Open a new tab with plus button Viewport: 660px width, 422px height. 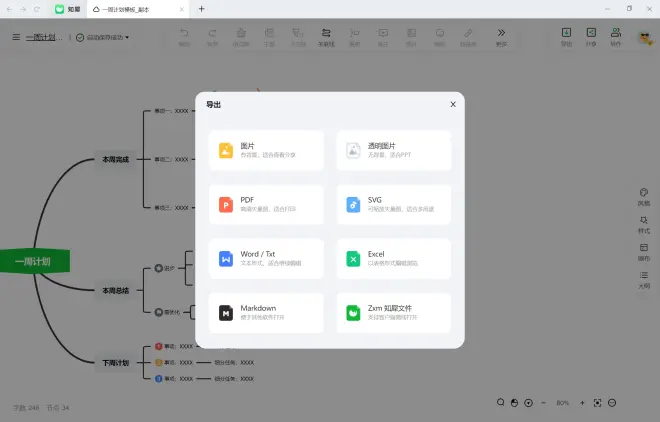[x=201, y=9]
